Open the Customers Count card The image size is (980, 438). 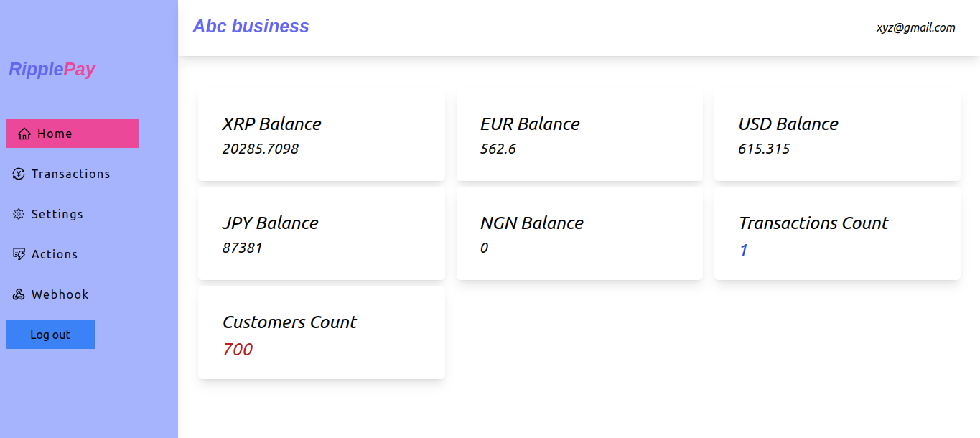pos(321,334)
